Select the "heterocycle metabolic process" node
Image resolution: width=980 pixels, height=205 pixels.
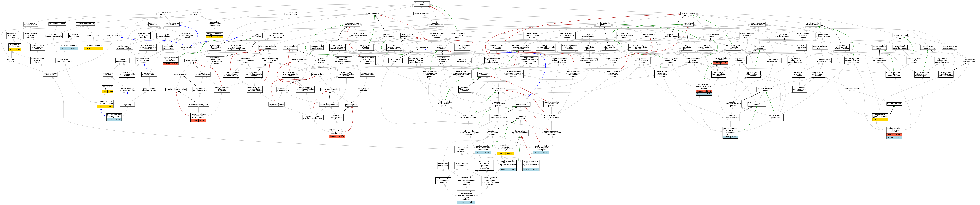coord(589,35)
